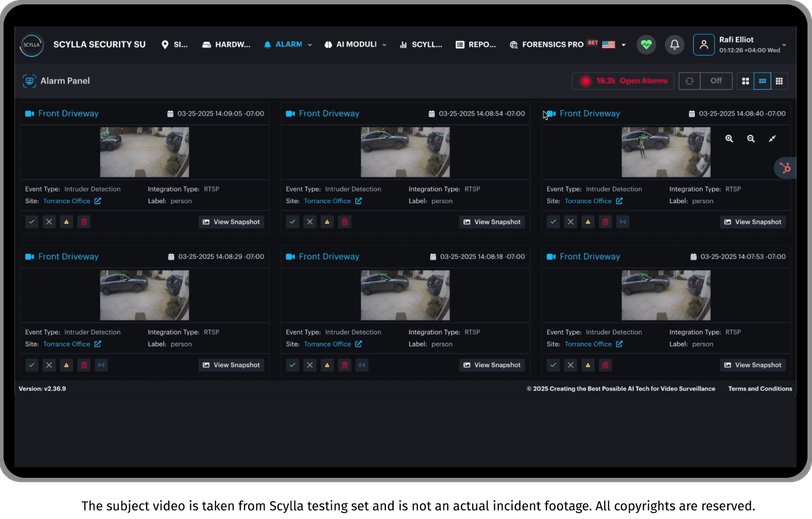The image size is (812, 519).
Task: Flag the 14:08:40 alarm with the warning triangle
Action: 588,222
